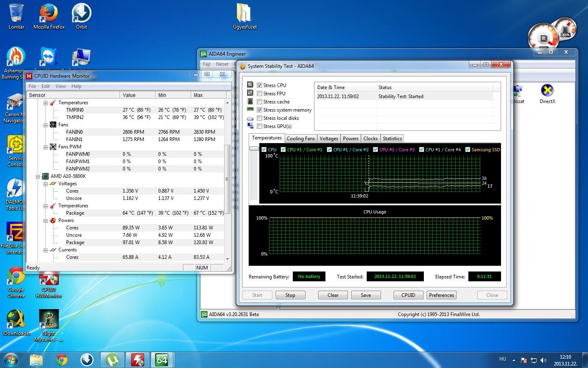The image size is (588, 368).
Task: Switch to AIDA64 taskbar button
Action: click(162, 360)
